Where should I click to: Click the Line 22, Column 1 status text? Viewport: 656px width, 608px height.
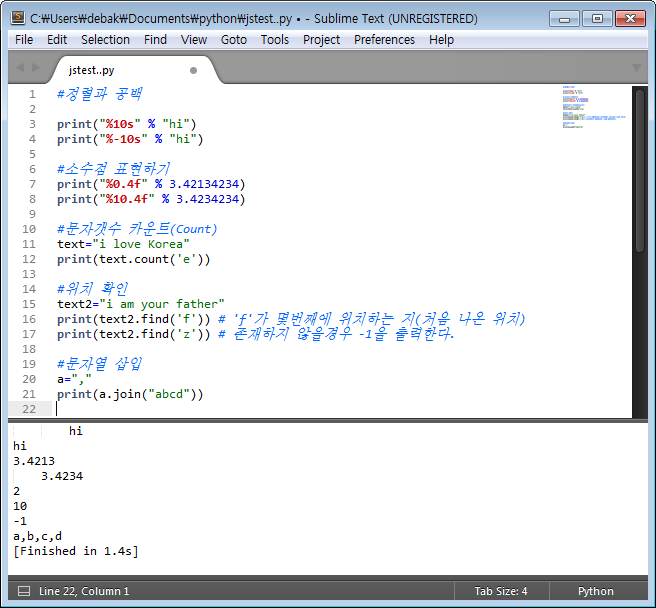(x=84, y=591)
